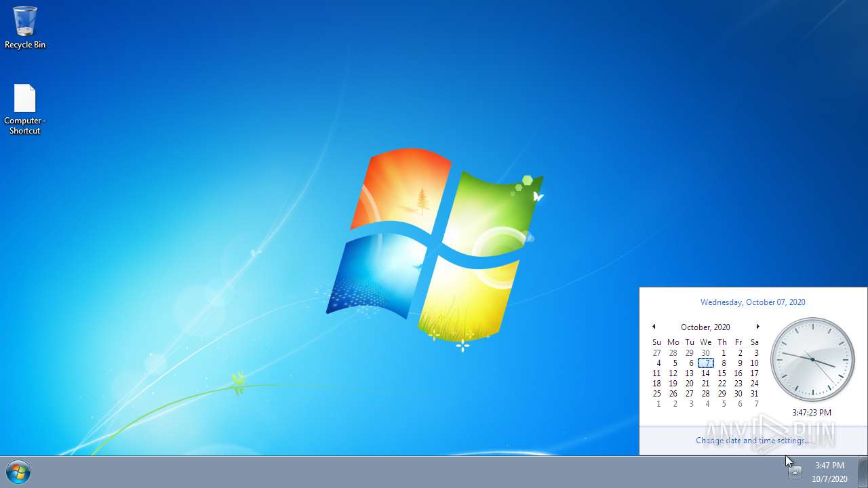
Task: Click the 3:47:23 PM digital time text
Action: pos(812,412)
